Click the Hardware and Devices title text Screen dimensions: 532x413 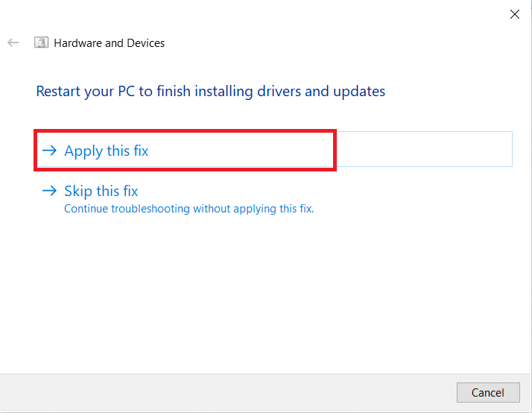(x=110, y=43)
